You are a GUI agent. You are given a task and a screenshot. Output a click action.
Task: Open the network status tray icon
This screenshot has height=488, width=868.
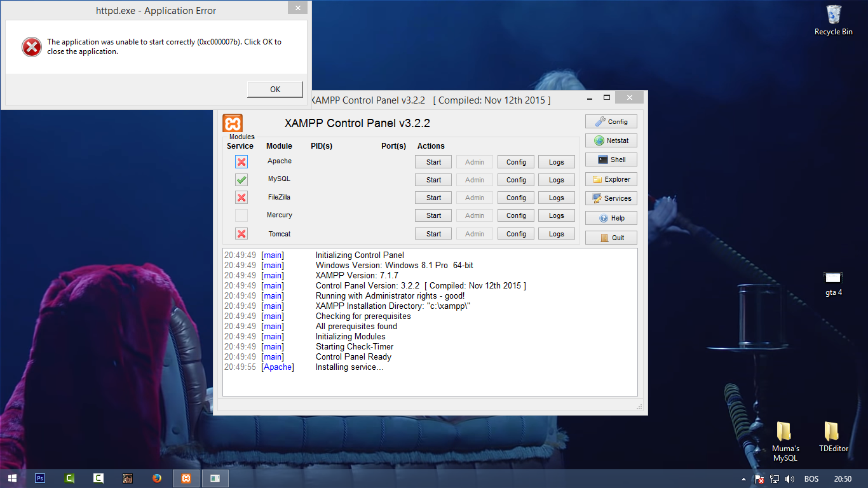click(775, 479)
